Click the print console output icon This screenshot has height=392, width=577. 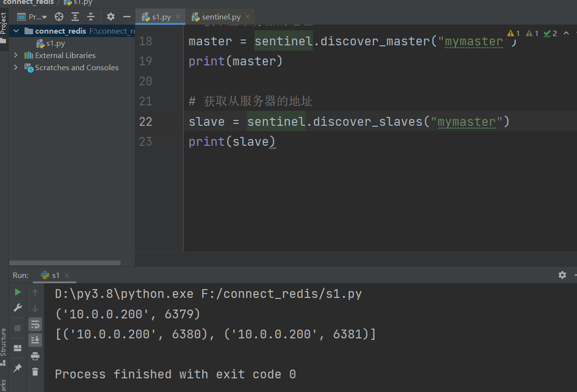coord(35,356)
